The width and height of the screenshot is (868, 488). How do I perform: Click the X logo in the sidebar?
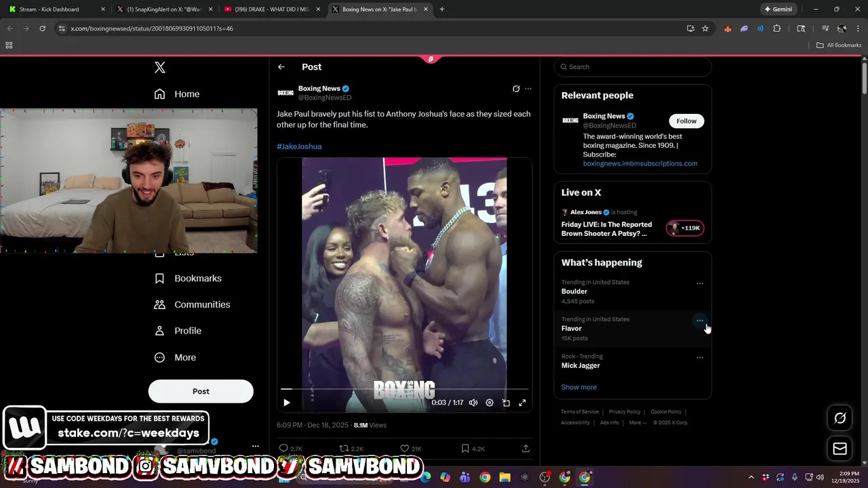coord(160,67)
